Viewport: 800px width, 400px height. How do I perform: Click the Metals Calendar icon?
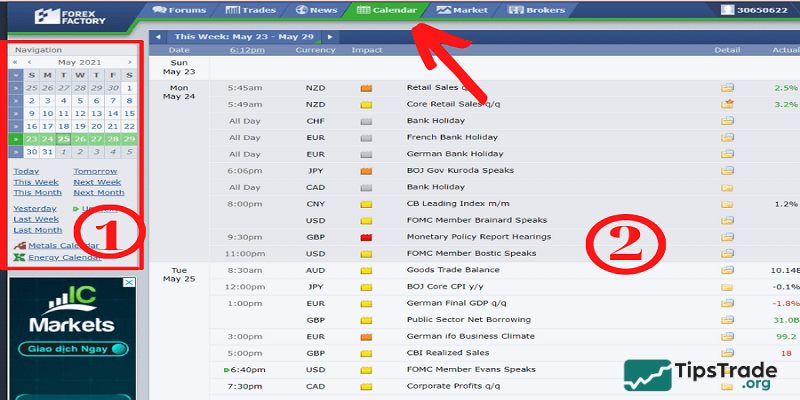[20, 245]
